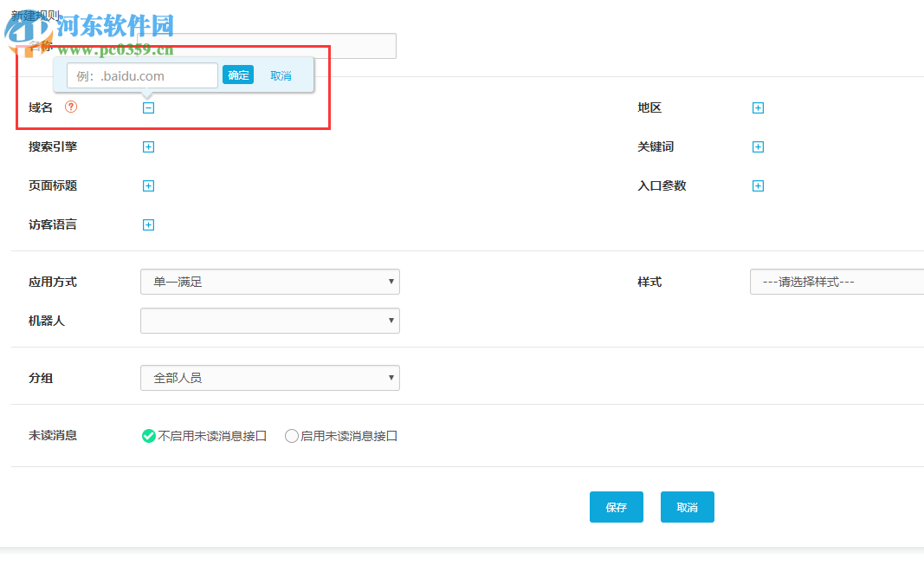Open the 应用方式 dropdown showing 单一满足

(x=269, y=282)
